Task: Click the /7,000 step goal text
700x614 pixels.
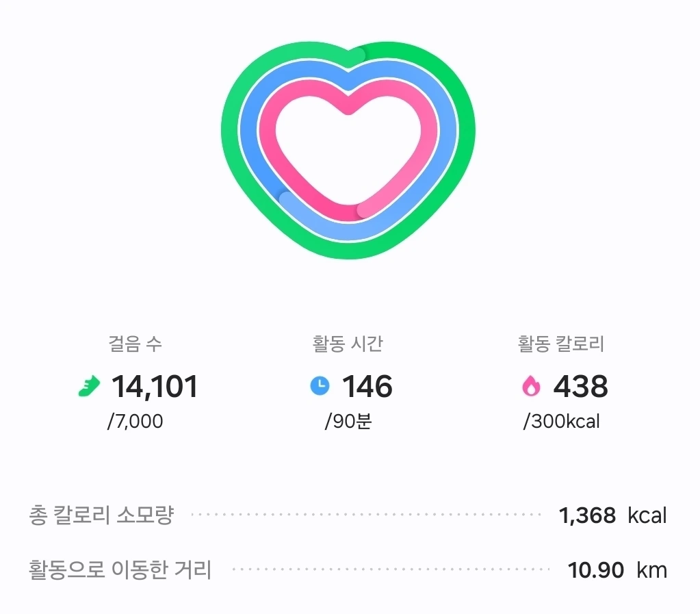Action: tap(135, 422)
